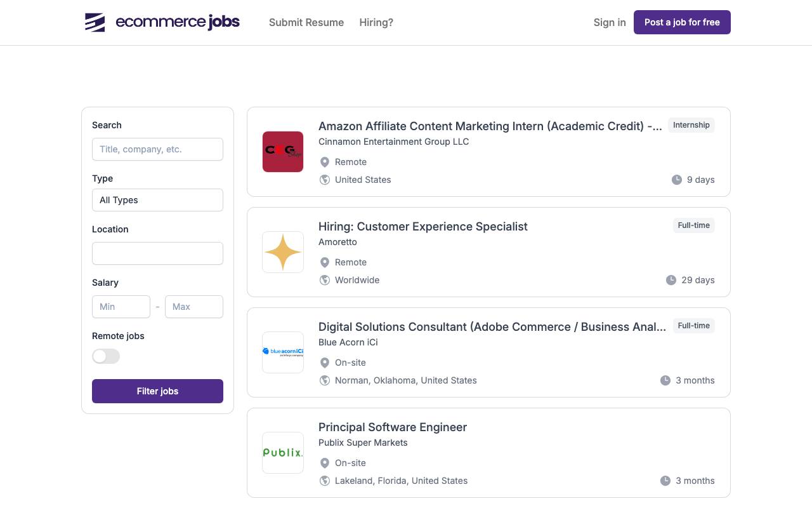Toggle the Remote jobs switch
The width and height of the screenshot is (812, 508).
106,356
